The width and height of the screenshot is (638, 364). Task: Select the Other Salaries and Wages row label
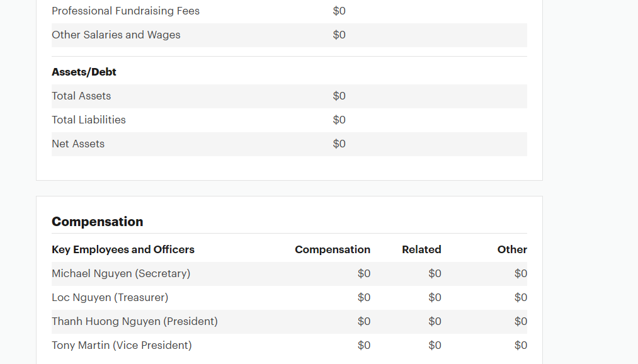coord(116,35)
